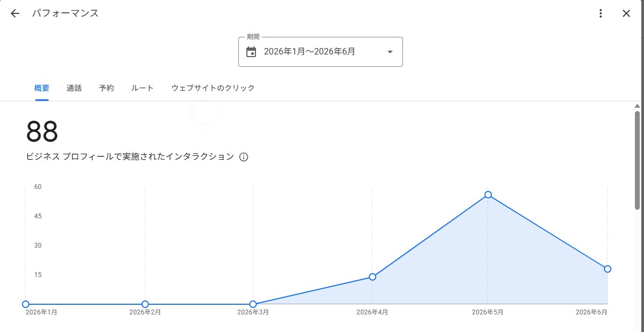Close the パフォーマンス panel with X

tap(626, 14)
